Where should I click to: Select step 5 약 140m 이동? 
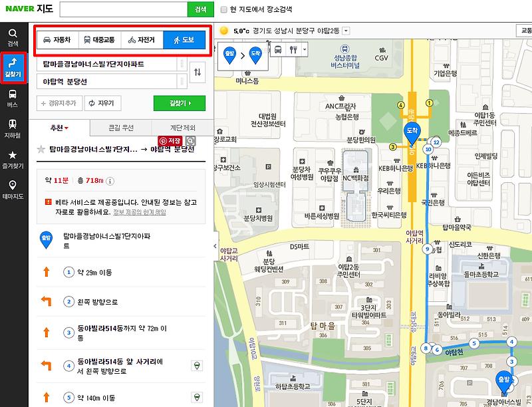tap(121, 397)
